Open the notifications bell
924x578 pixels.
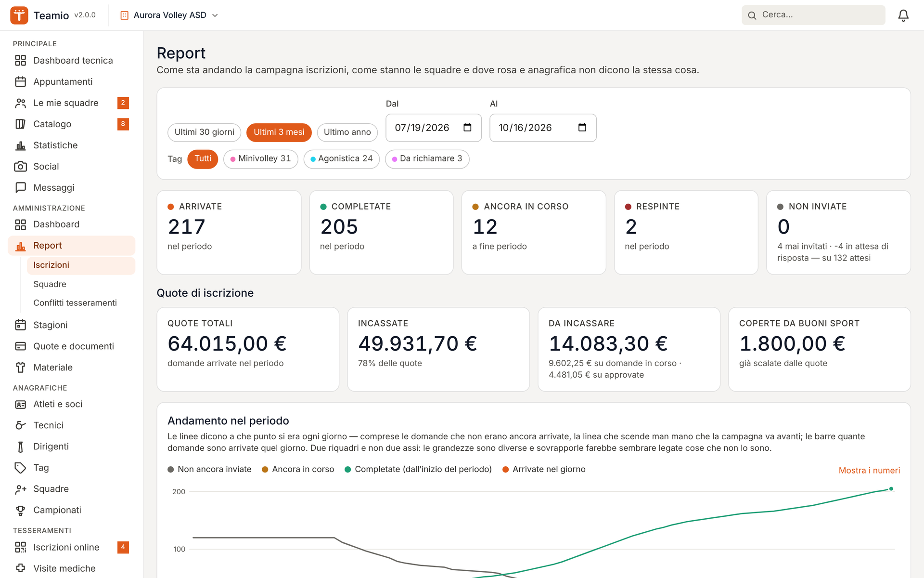point(903,15)
